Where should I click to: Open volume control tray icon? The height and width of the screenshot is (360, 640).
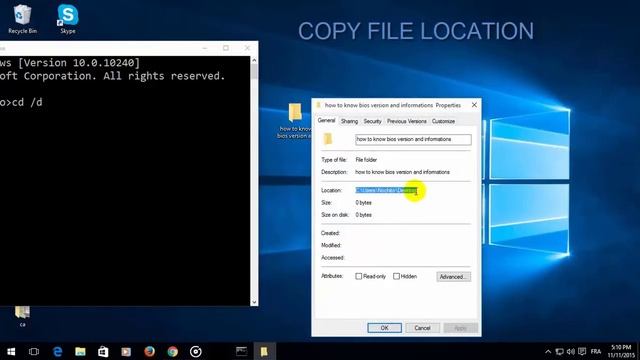[x=571, y=351]
